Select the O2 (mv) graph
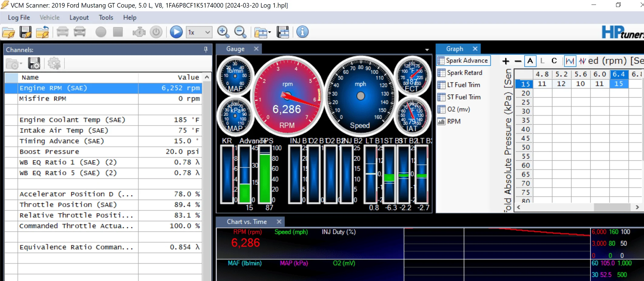The height and width of the screenshot is (281, 644). (x=454, y=109)
